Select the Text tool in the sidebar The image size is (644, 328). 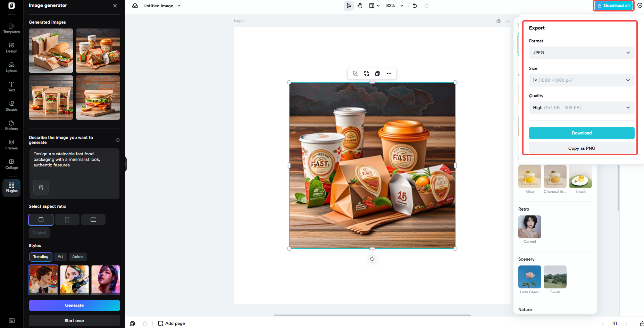[11, 86]
